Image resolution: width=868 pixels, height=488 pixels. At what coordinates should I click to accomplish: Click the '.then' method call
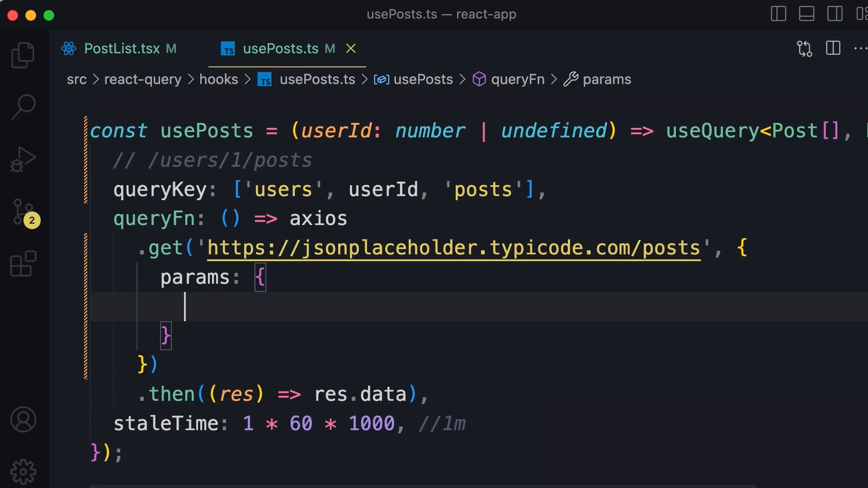pyautogui.click(x=166, y=394)
